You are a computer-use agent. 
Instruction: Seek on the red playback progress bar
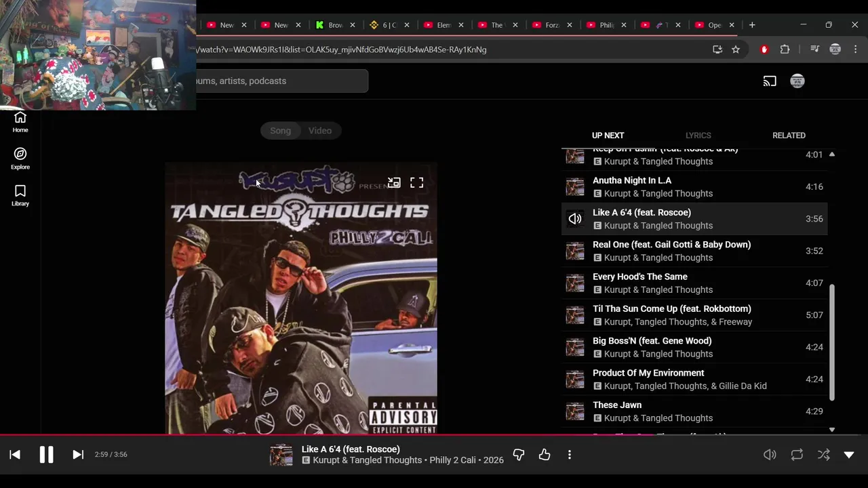pyautogui.click(x=434, y=436)
